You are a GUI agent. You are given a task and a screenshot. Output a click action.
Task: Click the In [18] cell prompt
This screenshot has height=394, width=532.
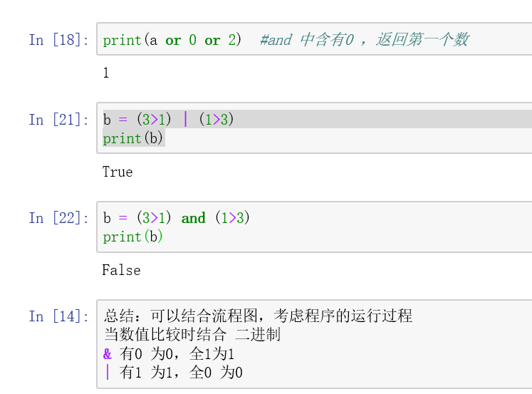click(59, 40)
